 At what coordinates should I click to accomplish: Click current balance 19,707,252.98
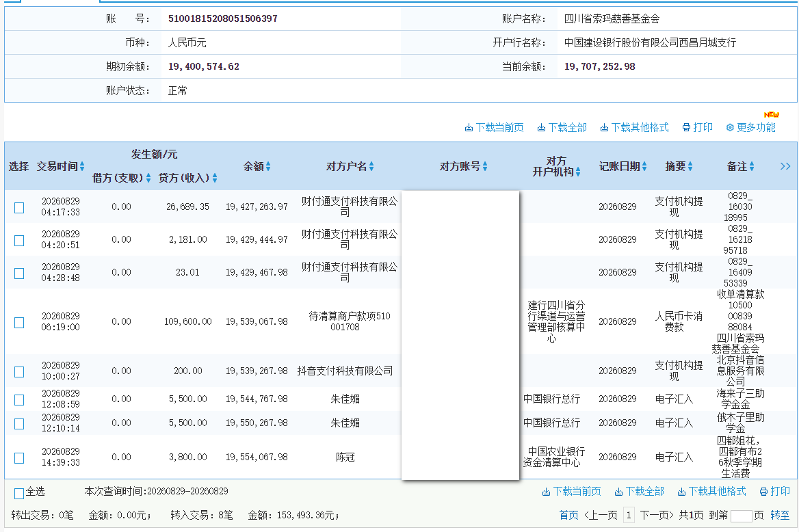(599, 67)
